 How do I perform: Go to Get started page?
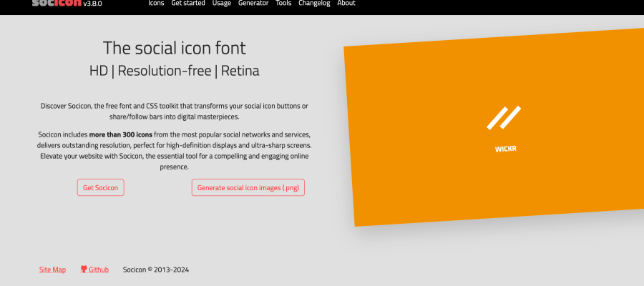[188, 4]
